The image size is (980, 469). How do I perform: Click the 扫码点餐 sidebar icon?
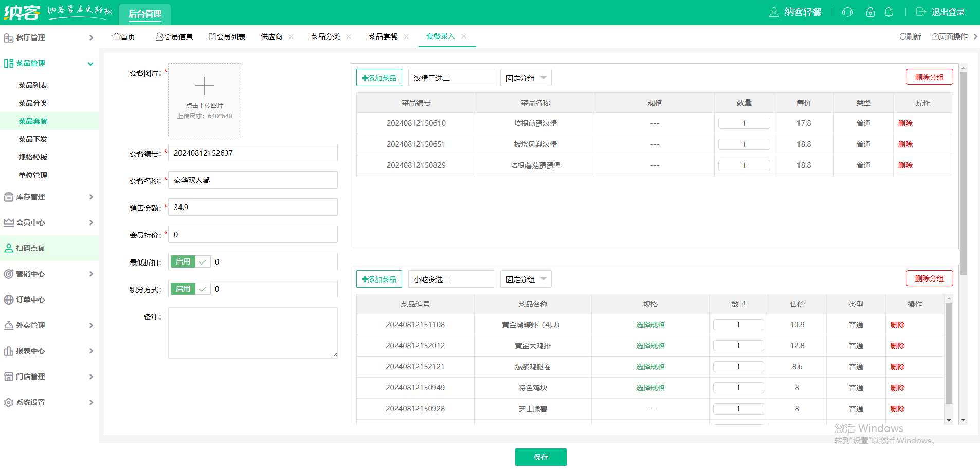tap(9, 248)
